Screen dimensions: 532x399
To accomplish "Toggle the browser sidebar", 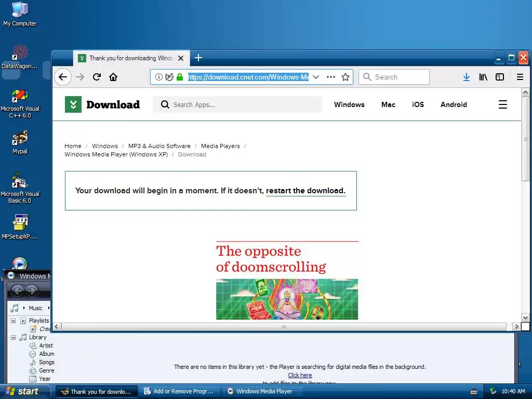I will click(x=500, y=77).
